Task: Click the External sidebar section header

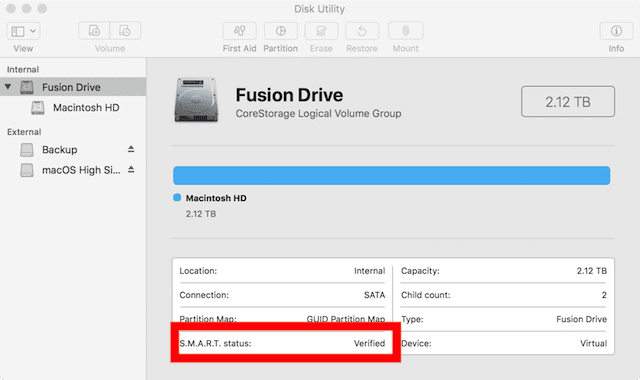Action: (x=24, y=132)
